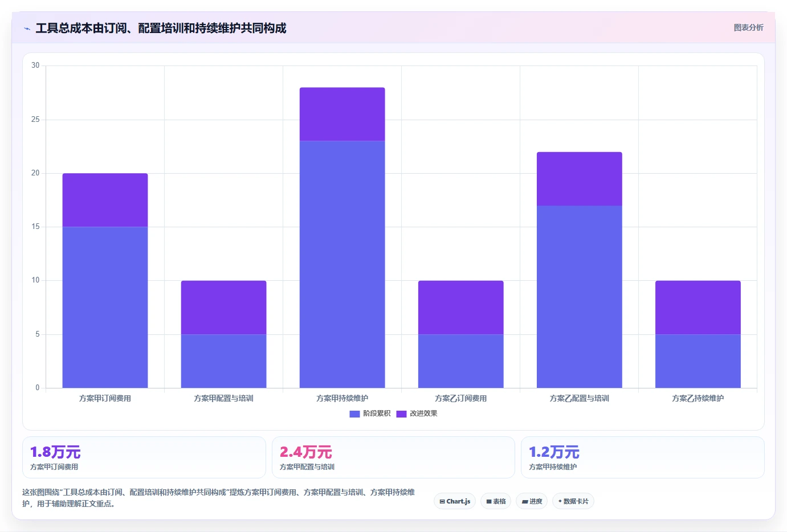The width and height of the screenshot is (787, 532).
Task: Click the Chart.js tag pill
Action: coord(455,501)
